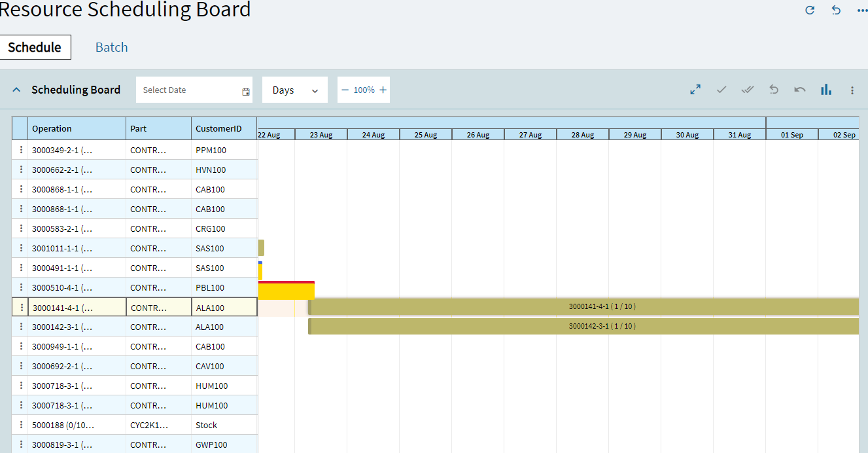Open the calendar icon in Select Date field
The width and height of the screenshot is (868, 453).
[245, 90]
